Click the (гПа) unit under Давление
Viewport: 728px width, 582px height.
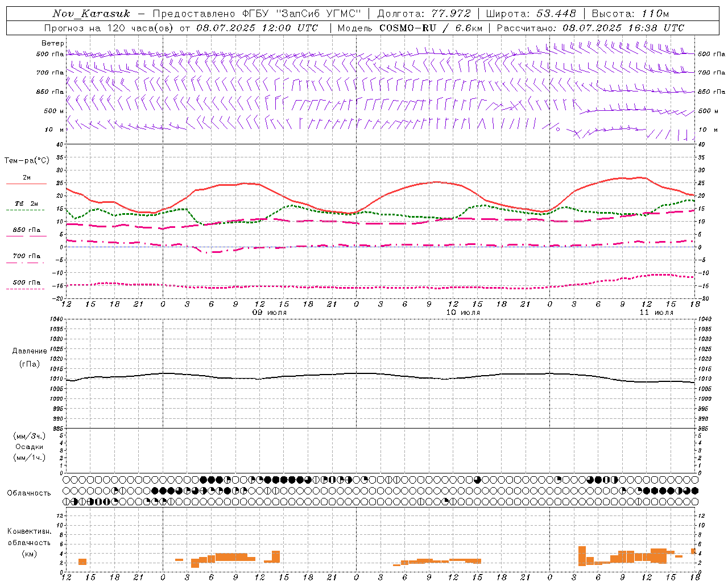30,364
